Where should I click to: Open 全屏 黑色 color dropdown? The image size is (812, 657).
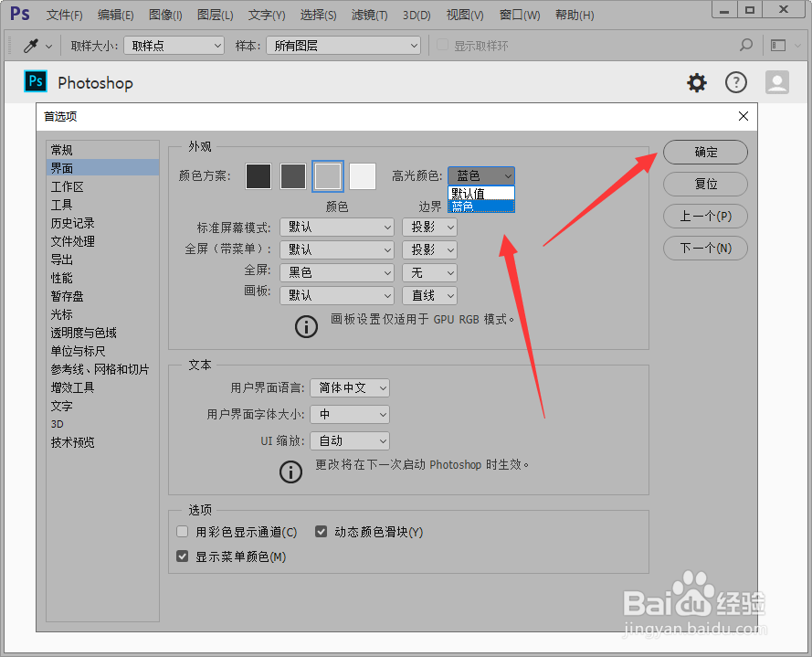click(337, 272)
